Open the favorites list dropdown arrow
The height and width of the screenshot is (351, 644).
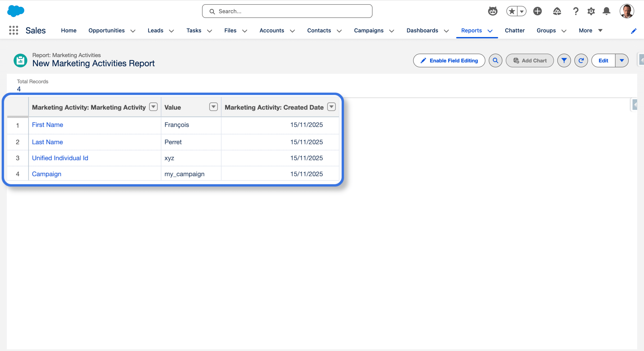[522, 11]
